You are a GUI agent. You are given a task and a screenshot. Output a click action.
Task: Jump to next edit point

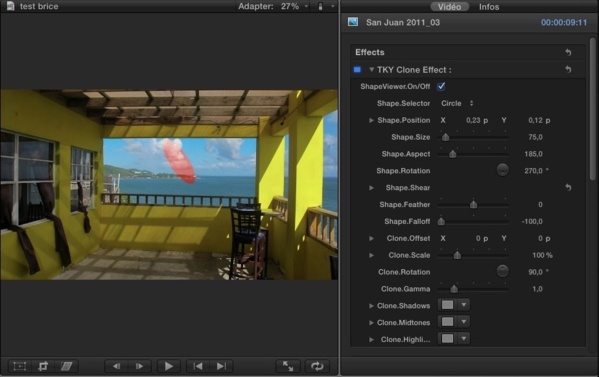click(x=221, y=366)
